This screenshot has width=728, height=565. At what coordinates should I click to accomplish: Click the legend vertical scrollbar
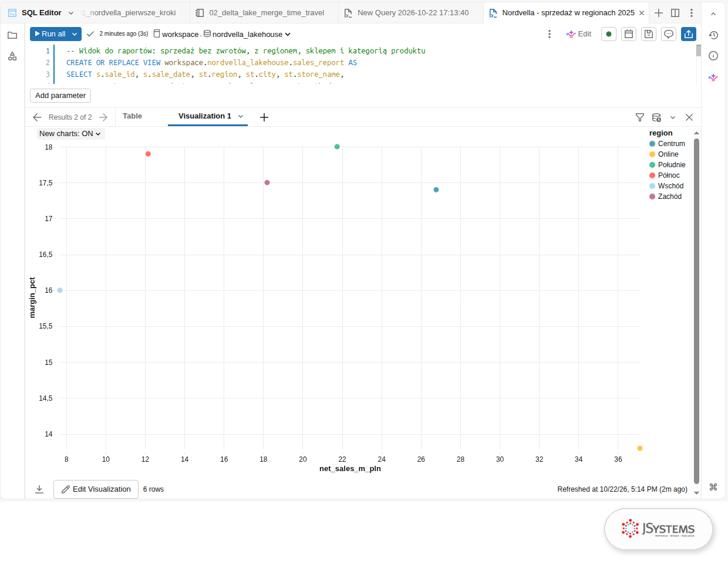[x=696, y=311]
